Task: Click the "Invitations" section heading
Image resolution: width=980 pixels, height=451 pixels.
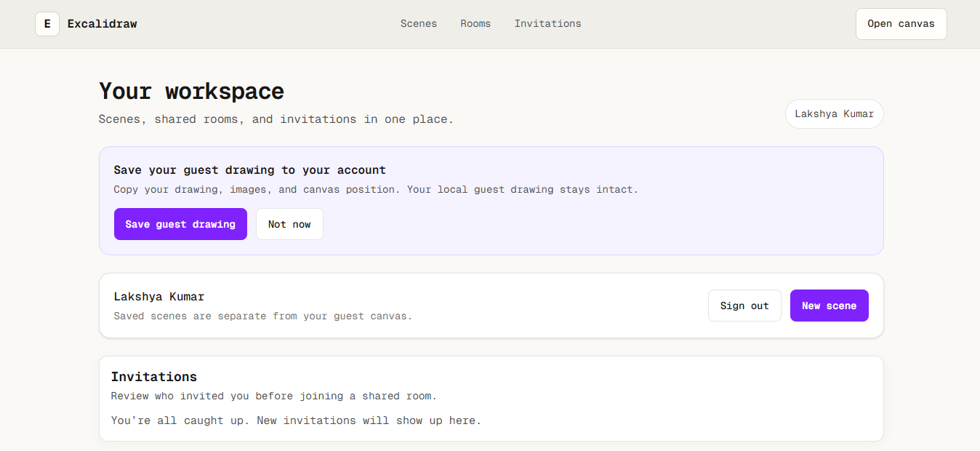Action: [154, 377]
